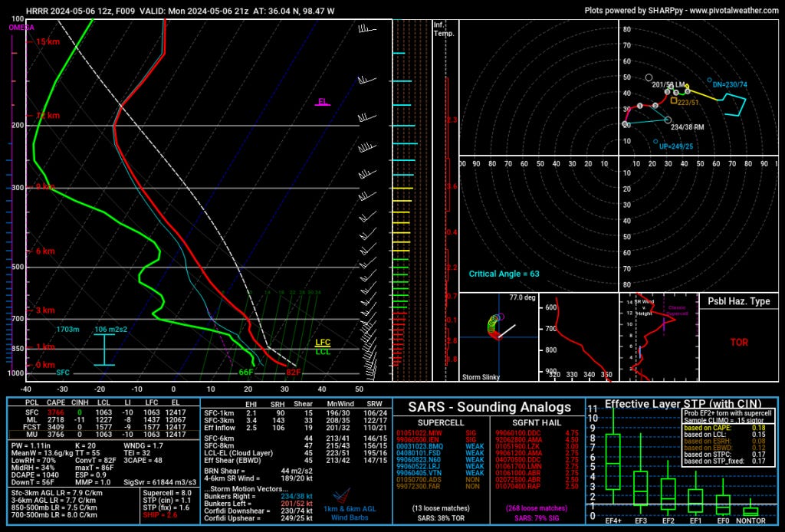Click the EF2 box plot label
The height and width of the screenshot is (532, 785).
pyautogui.click(x=668, y=521)
